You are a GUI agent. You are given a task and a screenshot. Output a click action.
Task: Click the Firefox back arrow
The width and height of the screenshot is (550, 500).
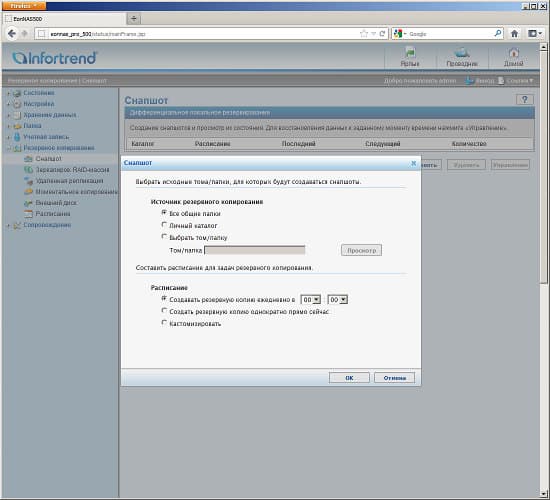(x=12, y=34)
